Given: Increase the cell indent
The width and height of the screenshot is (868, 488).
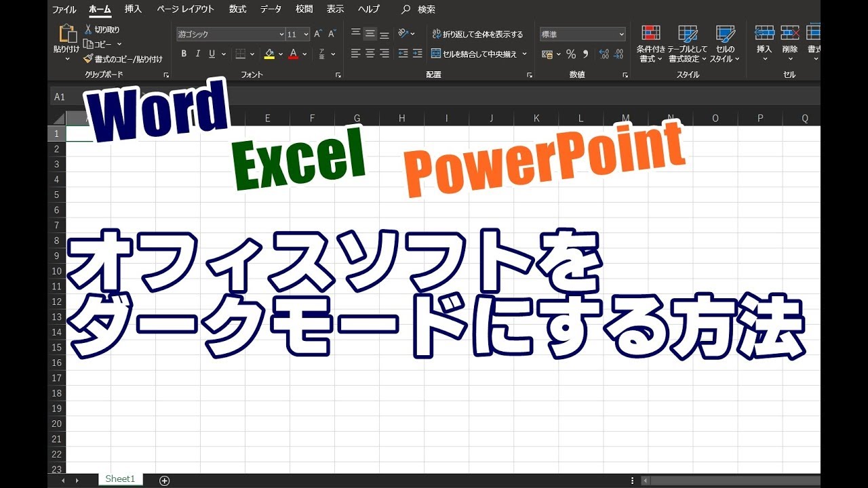Looking at the screenshot, I should point(418,54).
